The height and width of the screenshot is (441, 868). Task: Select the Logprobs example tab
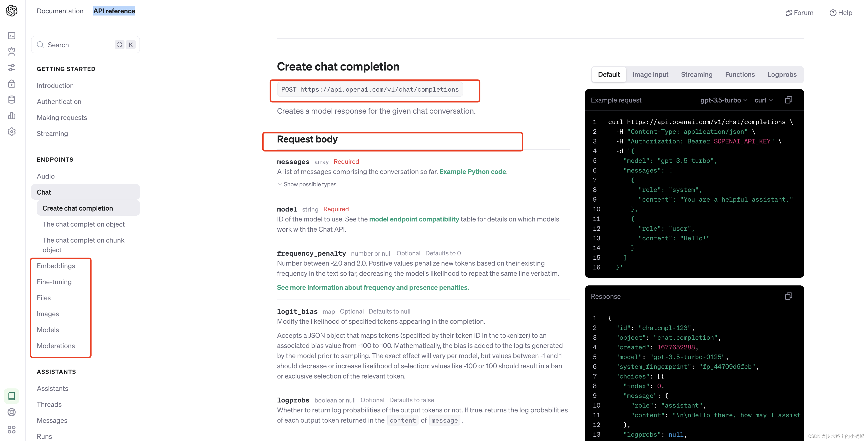[782, 74]
